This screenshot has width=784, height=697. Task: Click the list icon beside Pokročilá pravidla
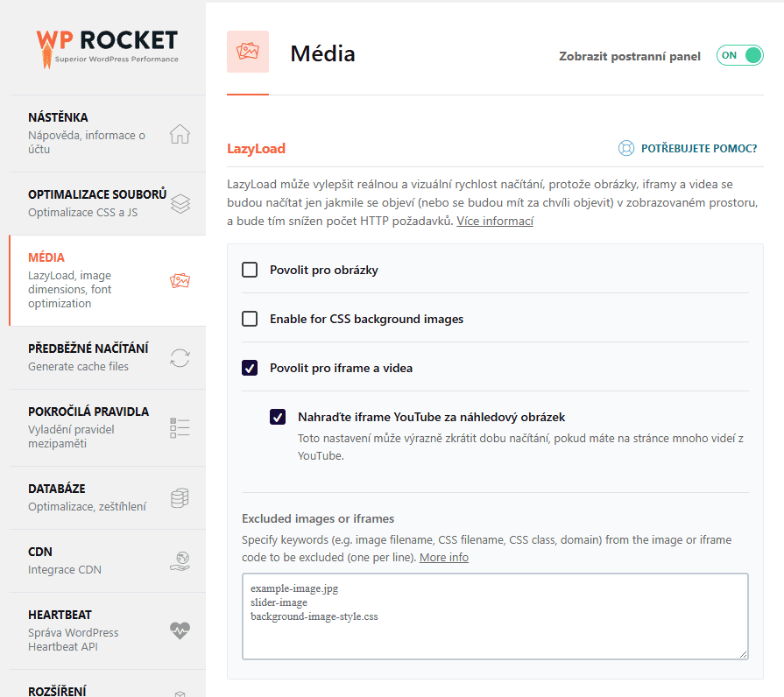[180, 427]
